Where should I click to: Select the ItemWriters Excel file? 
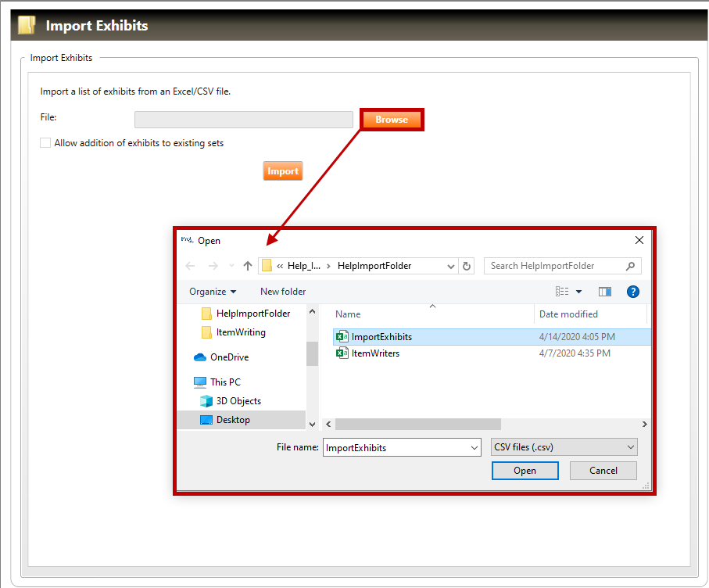click(375, 353)
